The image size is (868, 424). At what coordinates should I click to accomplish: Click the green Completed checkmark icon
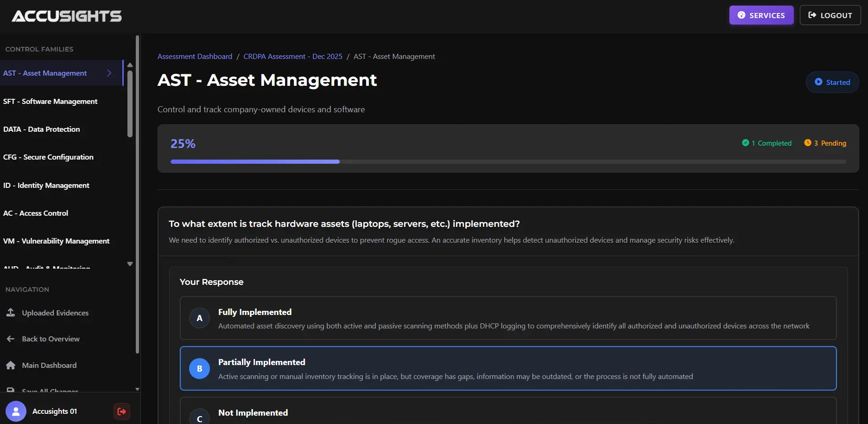click(x=745, y=143)
